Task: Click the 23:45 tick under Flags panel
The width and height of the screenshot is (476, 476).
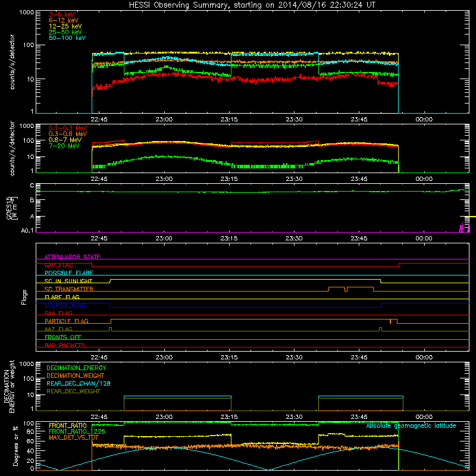Action: coord(359,358)
